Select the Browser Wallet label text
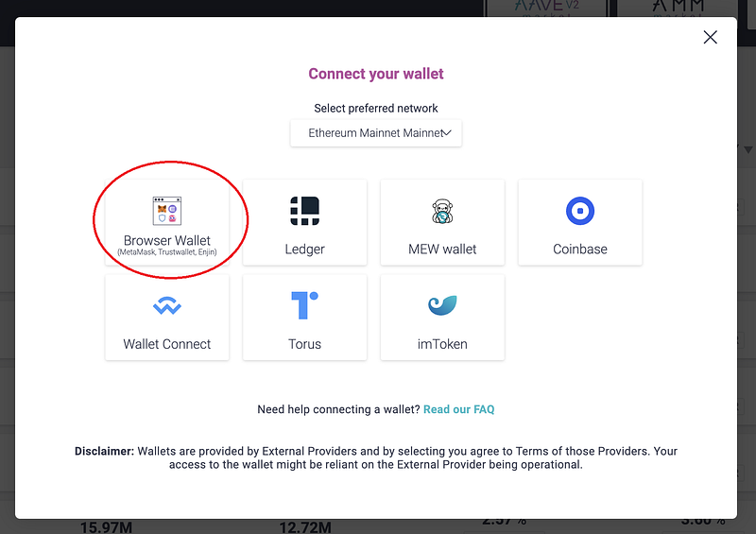 point(167,240)
